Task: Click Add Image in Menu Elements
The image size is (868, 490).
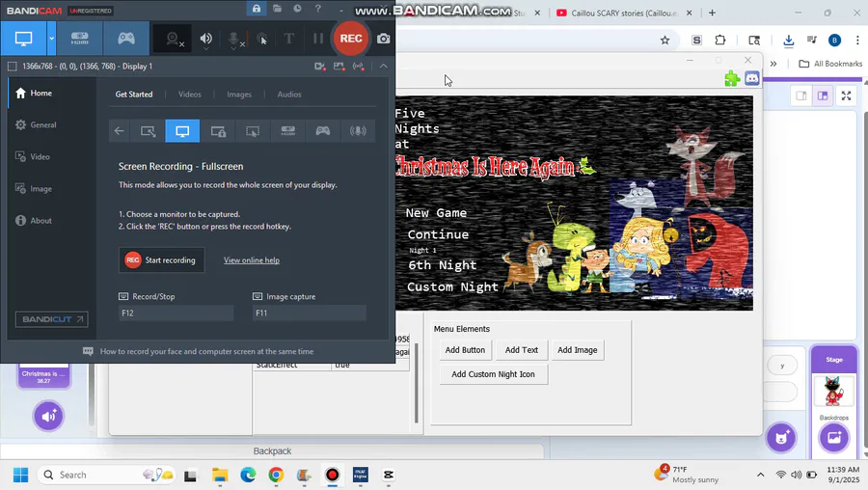Action: 578,350
